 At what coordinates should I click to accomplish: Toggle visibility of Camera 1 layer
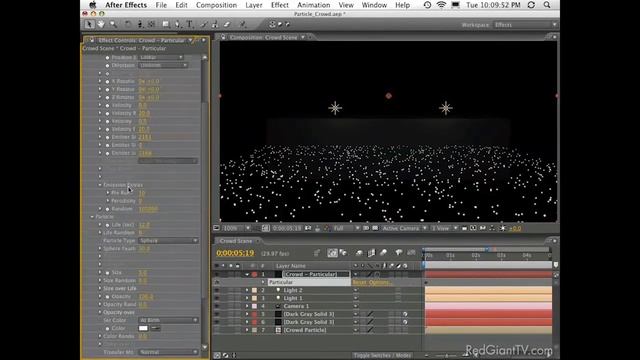click(x=216, y=306)
